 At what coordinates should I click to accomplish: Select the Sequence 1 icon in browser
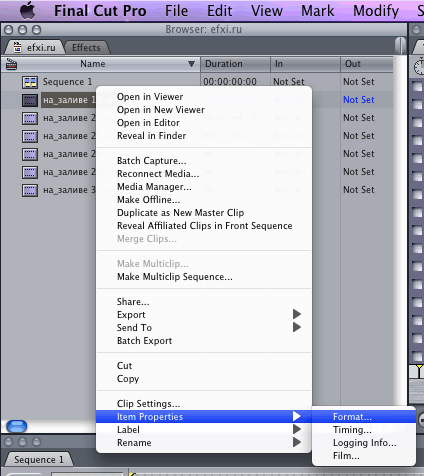pyautogui.click(x=30, y=82)
